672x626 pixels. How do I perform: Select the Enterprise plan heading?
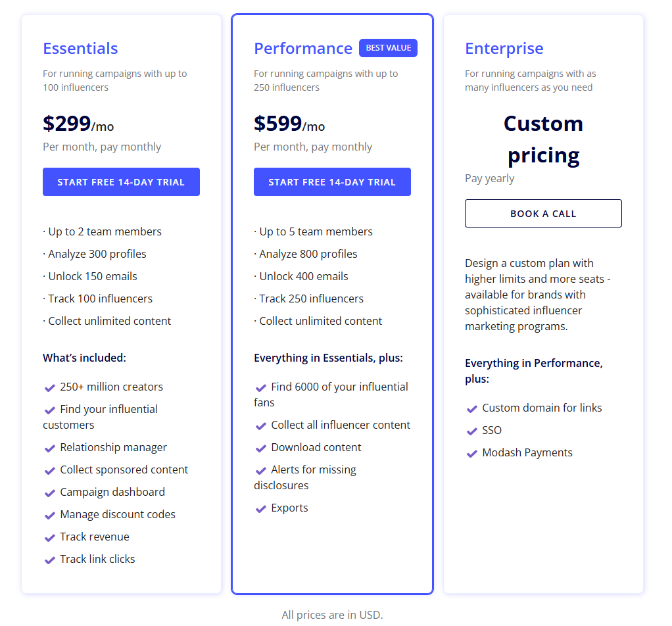click(504, 49)
